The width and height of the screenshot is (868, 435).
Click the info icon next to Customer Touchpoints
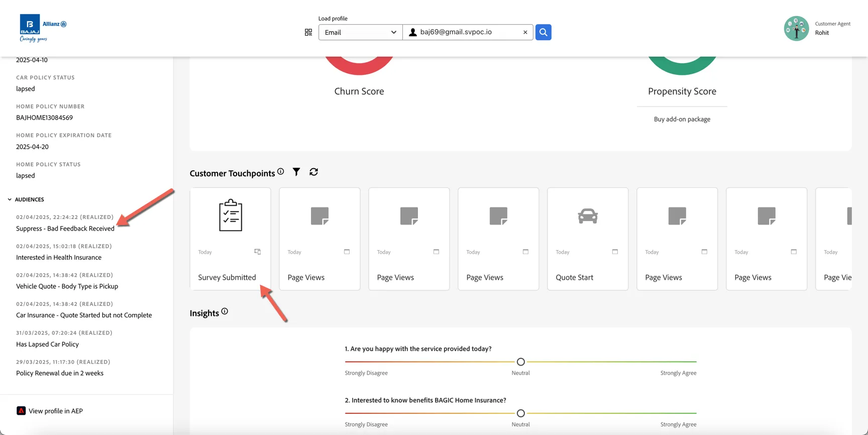tap(281, 171)
